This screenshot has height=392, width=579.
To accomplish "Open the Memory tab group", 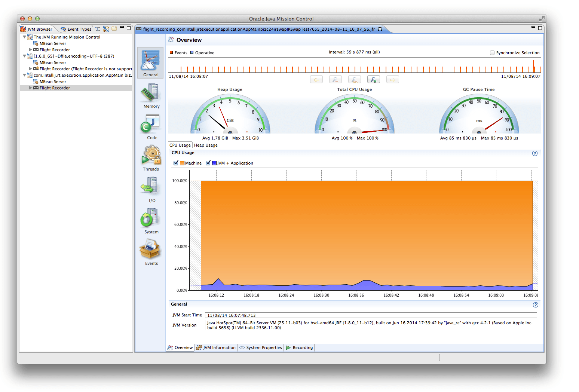I will [x=150, y=95].
